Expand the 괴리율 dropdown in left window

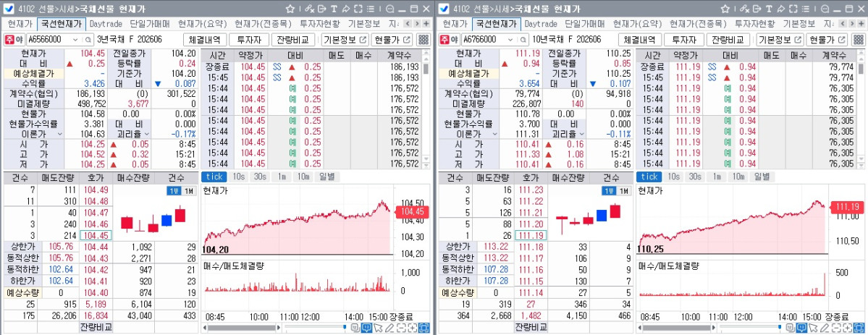click(147, 134)
